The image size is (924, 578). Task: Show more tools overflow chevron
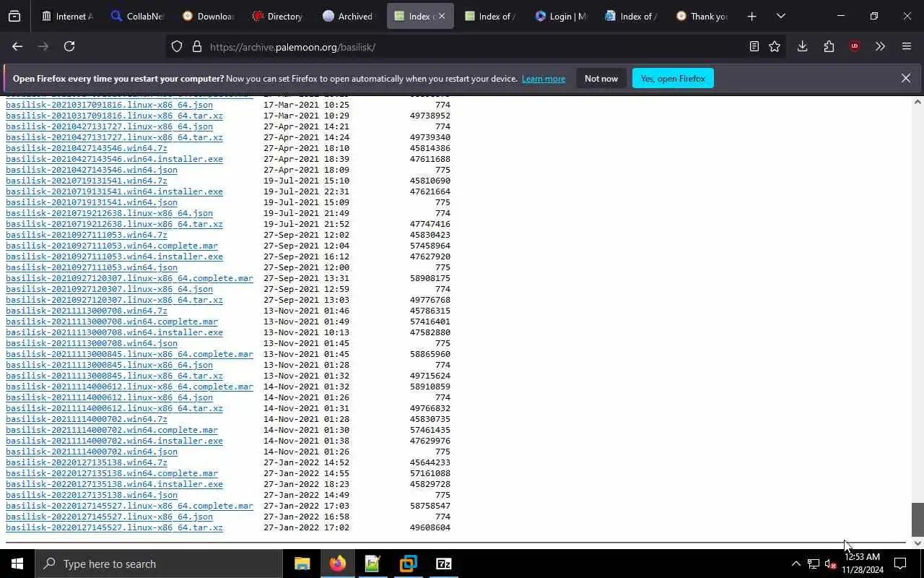(880, 46)
